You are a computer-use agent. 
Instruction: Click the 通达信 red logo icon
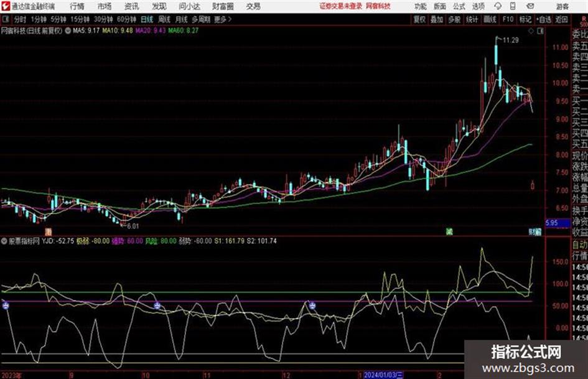point(6,6)
